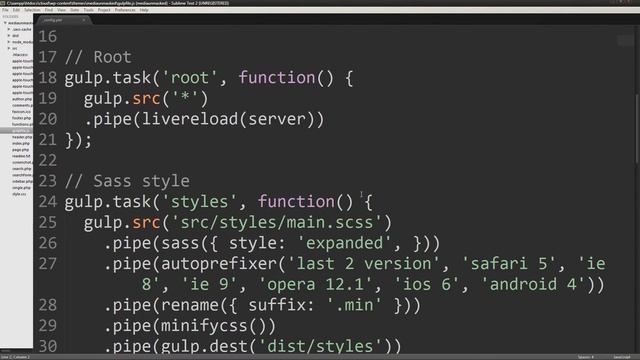Open favicon.ico in the sidebar
The image size is (640, 360).
coord(21,112)
